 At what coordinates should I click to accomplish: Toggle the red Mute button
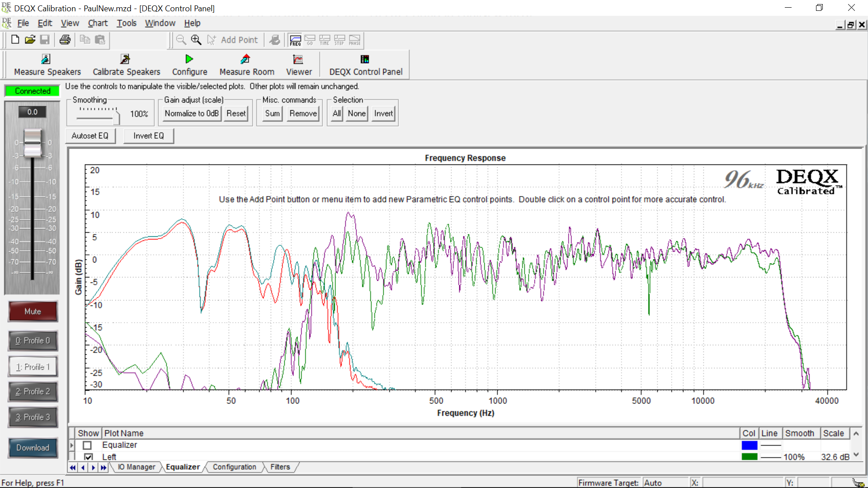[x=33, y=311]
